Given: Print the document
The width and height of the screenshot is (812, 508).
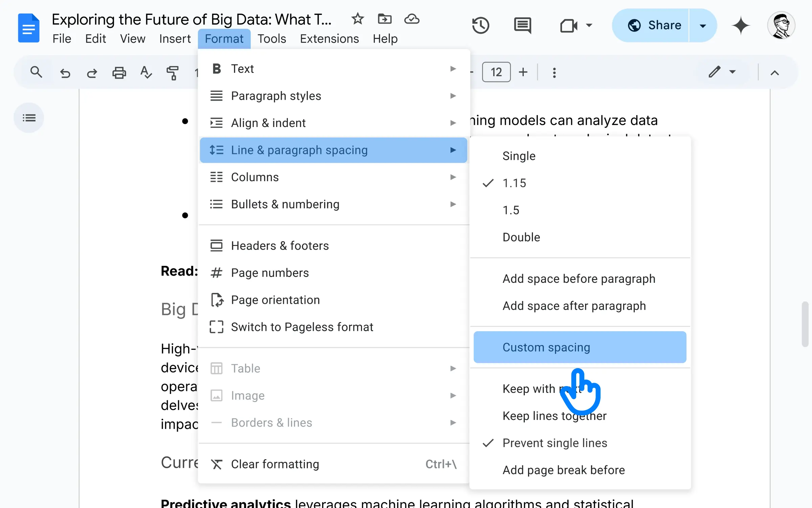Looking at the screenshot, I should (119, 72).
